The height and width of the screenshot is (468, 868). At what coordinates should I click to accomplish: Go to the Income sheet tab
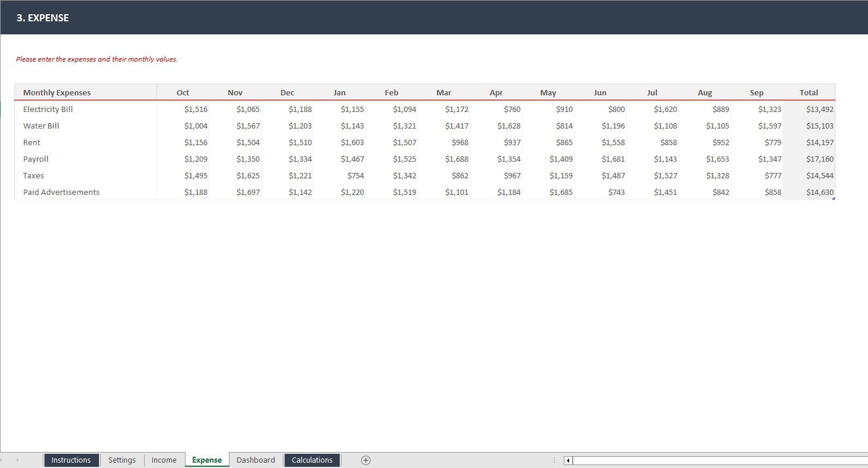[x=164, y=460]
